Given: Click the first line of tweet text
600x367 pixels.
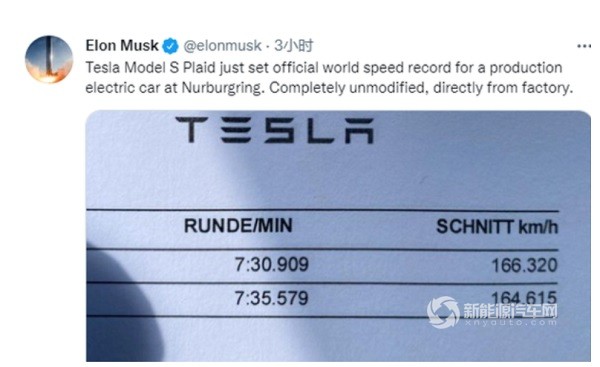Looking at the screenshot, I should coord(324,68).
